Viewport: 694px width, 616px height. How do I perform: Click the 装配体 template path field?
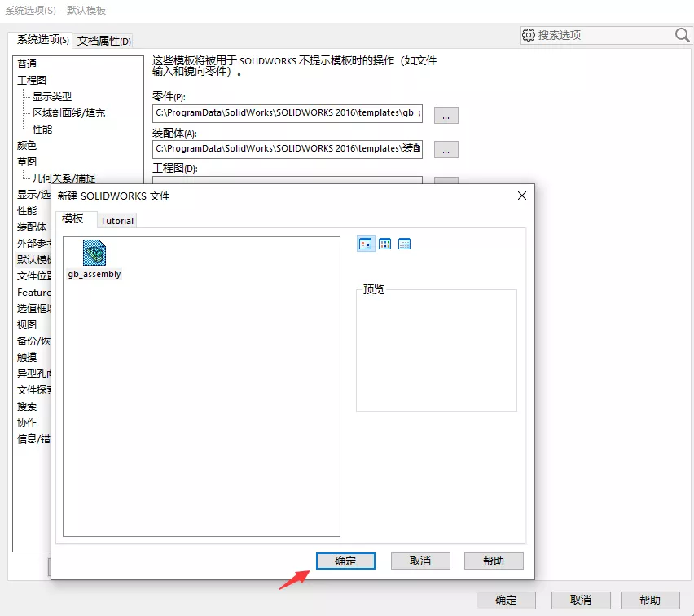coord(288,149)
